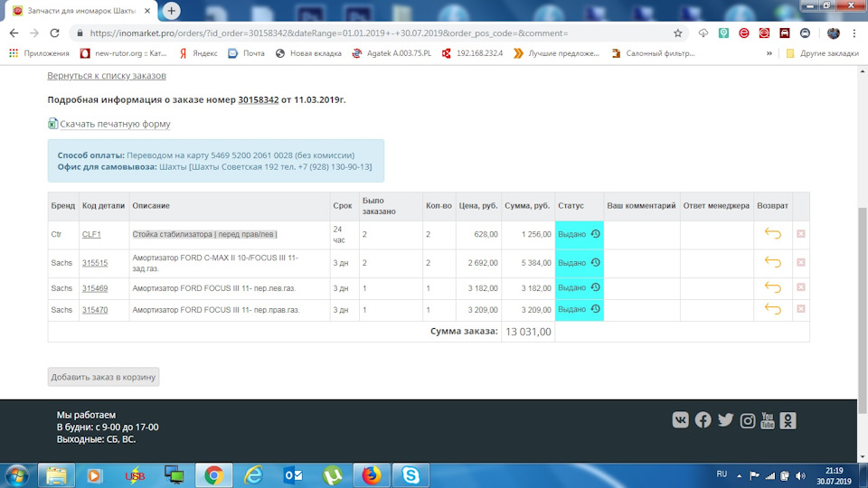Open status history for 315515 row
This screenshot has width=868, height=488.
(596, 262)
